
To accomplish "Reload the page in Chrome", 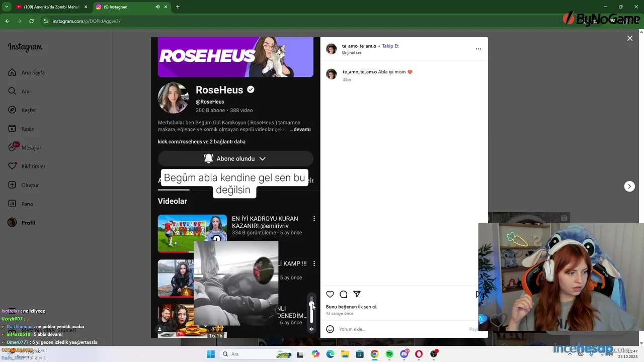I will click(x=31, y=21).
